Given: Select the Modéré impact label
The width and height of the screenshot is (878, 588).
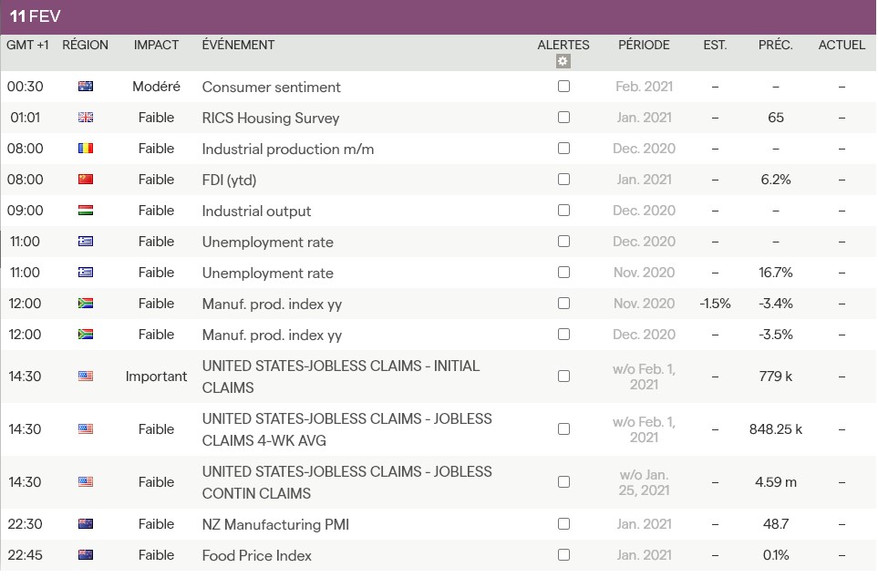Looking at the screenshot, I should [156, 87].
